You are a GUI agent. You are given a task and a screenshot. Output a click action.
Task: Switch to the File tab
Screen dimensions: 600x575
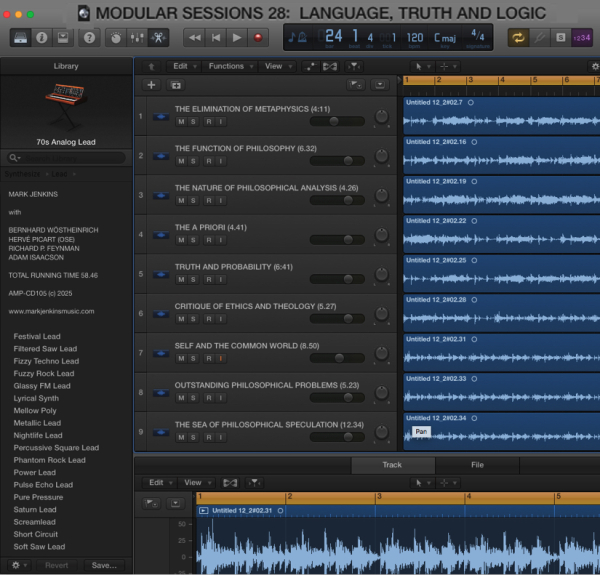477,465
